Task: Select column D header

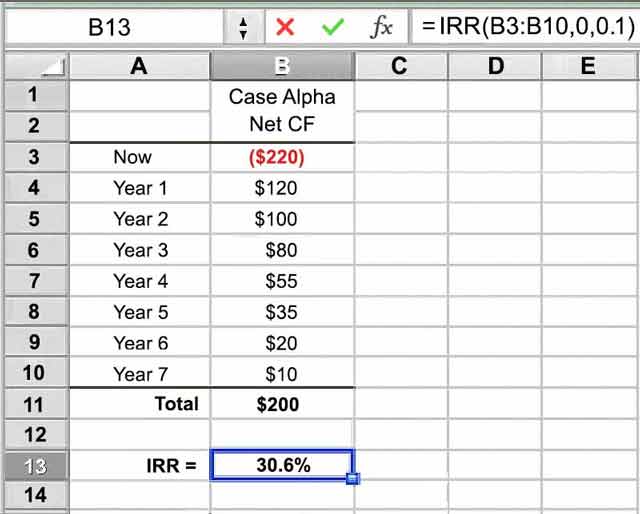Action: pos(495,67)
